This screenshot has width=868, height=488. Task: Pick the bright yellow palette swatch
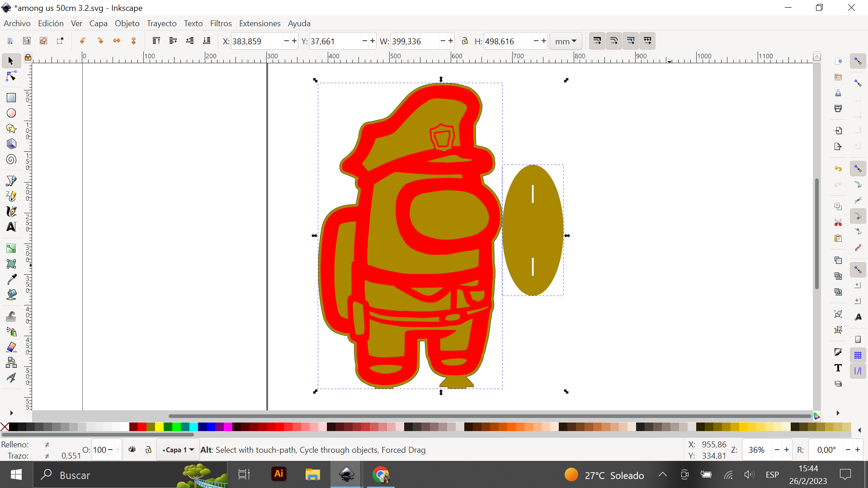point(159,427)
